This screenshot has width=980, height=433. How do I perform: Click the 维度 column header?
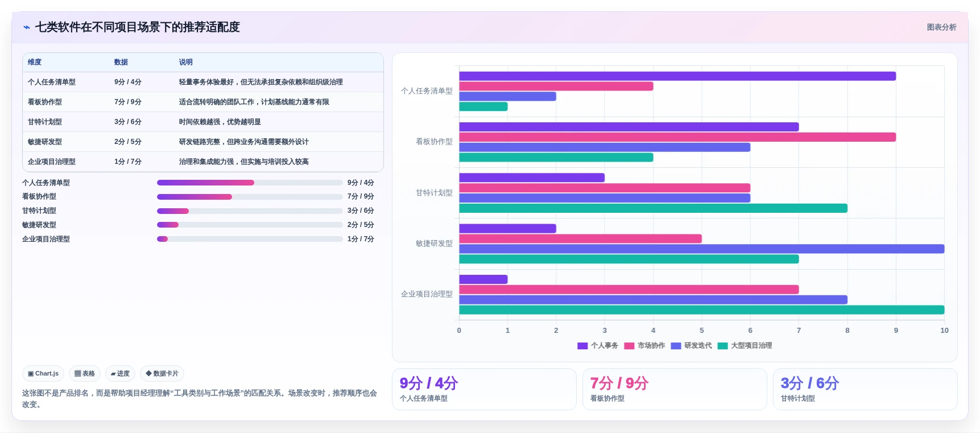(x=35, y=63)
